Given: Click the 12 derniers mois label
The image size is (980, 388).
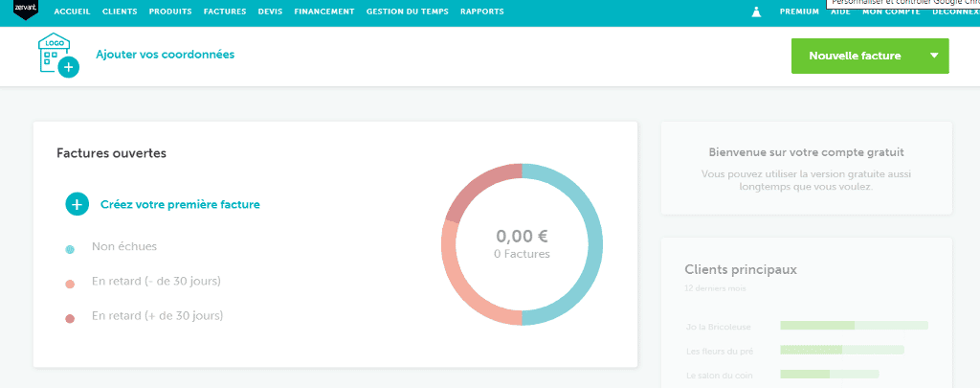Looking at the screenshot, I should (715, 288).
